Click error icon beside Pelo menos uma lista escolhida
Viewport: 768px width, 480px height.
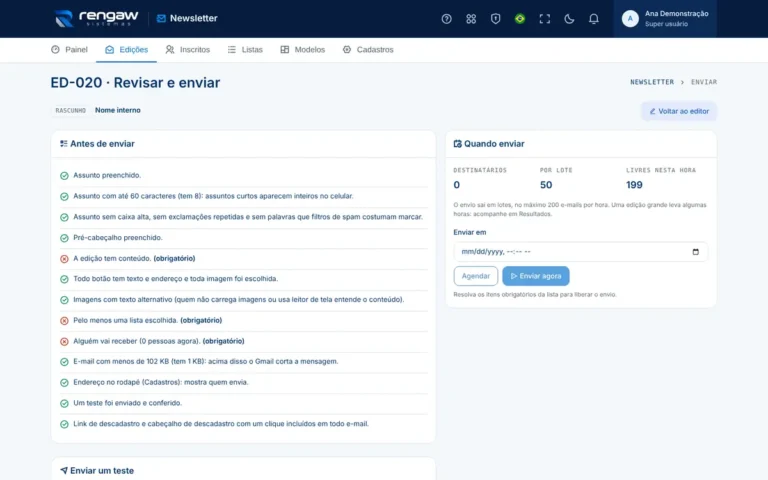click(x=64, y=321)
